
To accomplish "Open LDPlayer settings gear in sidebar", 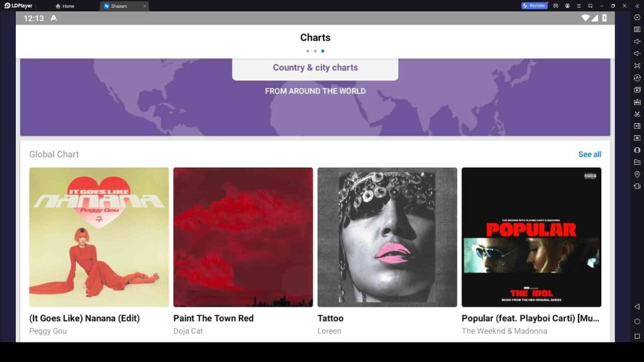I will pos(637,18).
